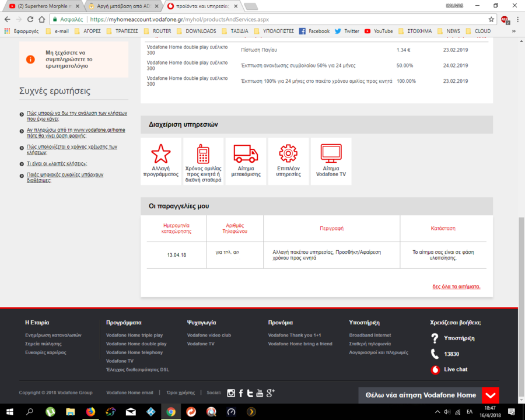Open the YouTube bookmark

point(379,31)
